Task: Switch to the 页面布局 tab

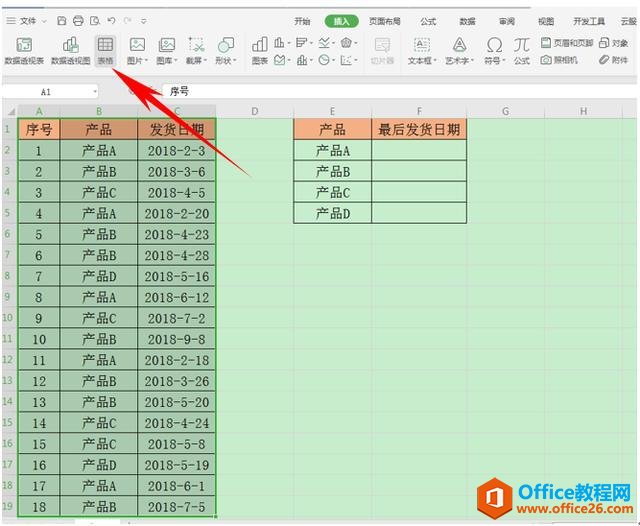Action: click(384, 22)
